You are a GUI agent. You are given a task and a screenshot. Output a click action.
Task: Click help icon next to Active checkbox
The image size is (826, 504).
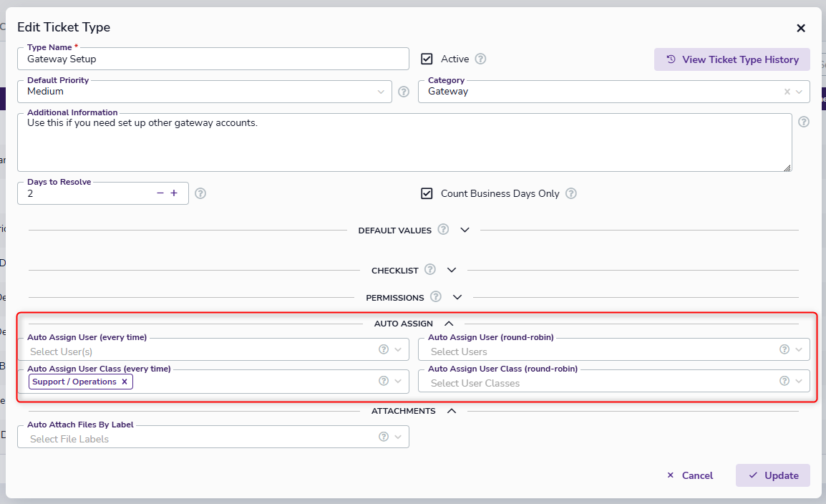click(x=481, y=59)
